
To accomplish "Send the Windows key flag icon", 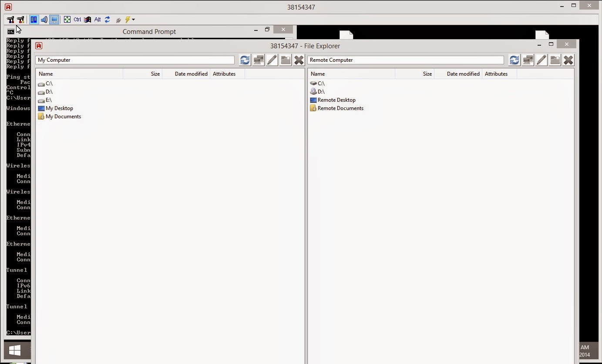I will click(87, 20).
